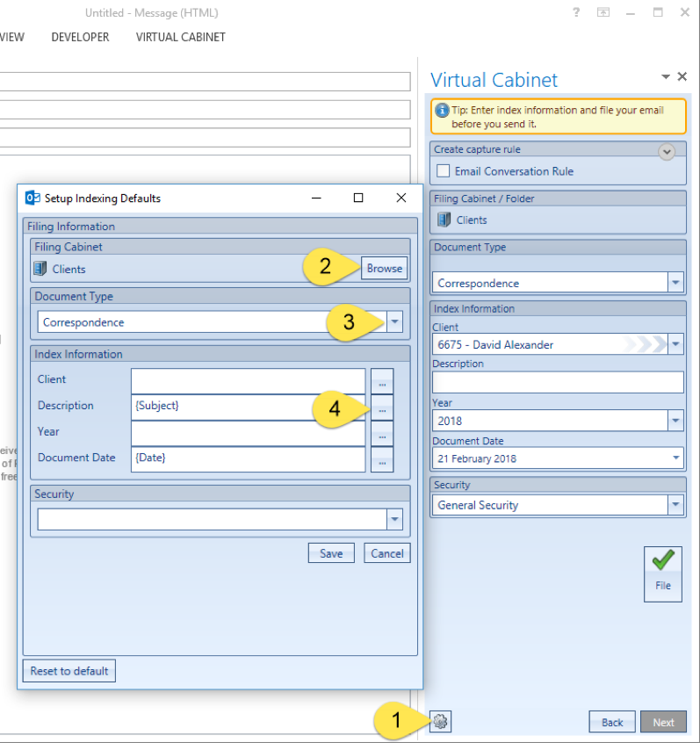Click the info tip icon in the yellow banner
The height and width of the screenshot is (743, 700).
coord(442,110)
